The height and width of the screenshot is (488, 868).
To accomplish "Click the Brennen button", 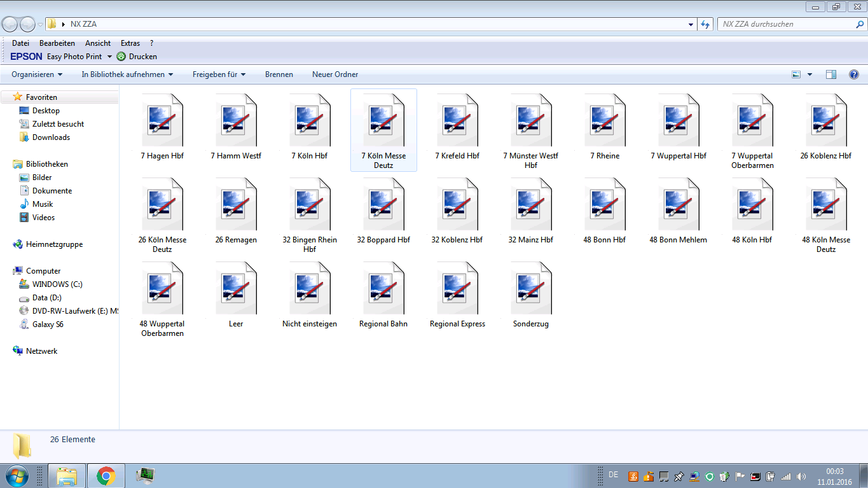I will [x=279, y=74].
